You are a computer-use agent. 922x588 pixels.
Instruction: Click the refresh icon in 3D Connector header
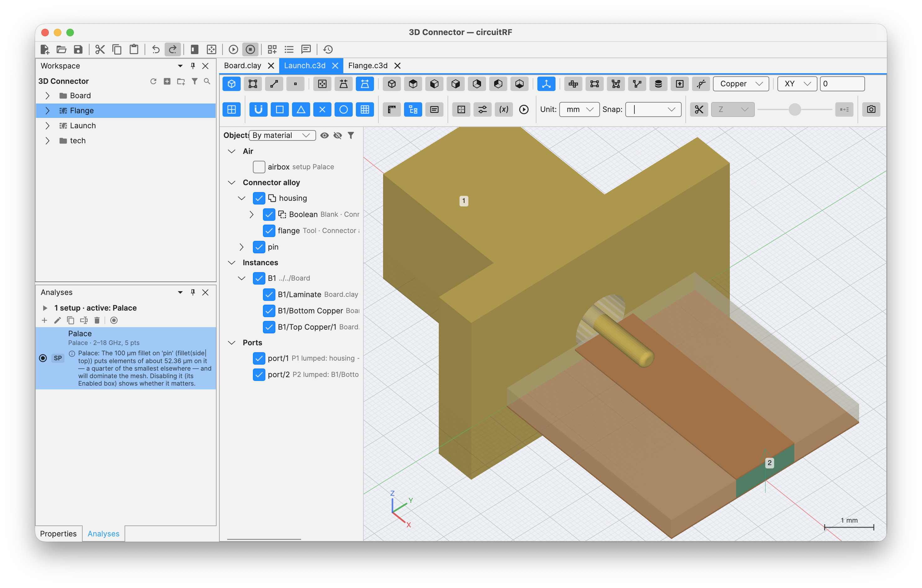(153, 81)
